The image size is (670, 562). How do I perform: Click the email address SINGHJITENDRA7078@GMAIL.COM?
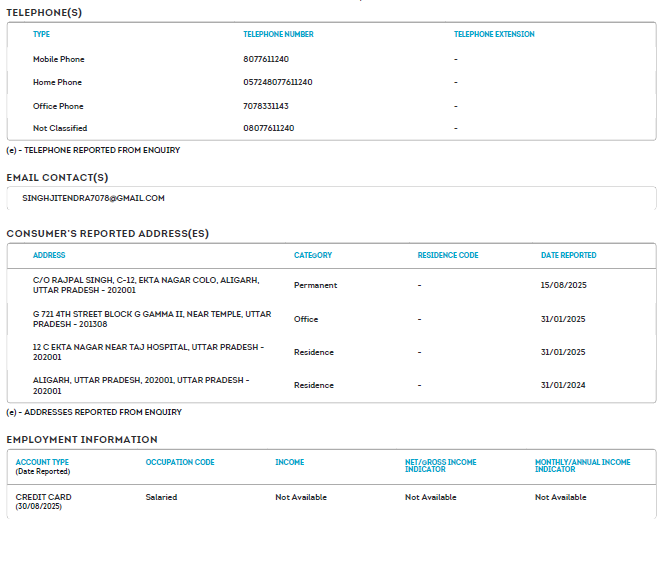coord(93,198)
